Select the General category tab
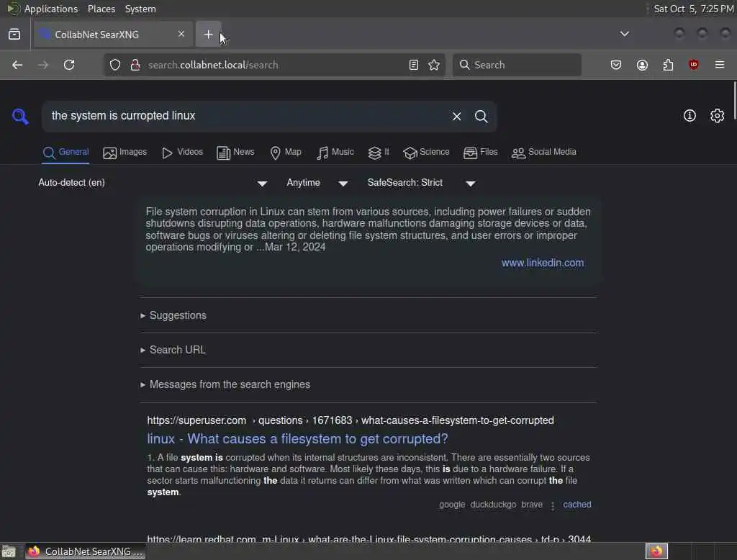This screenshot has width=737, height=560. pos(65,153)
